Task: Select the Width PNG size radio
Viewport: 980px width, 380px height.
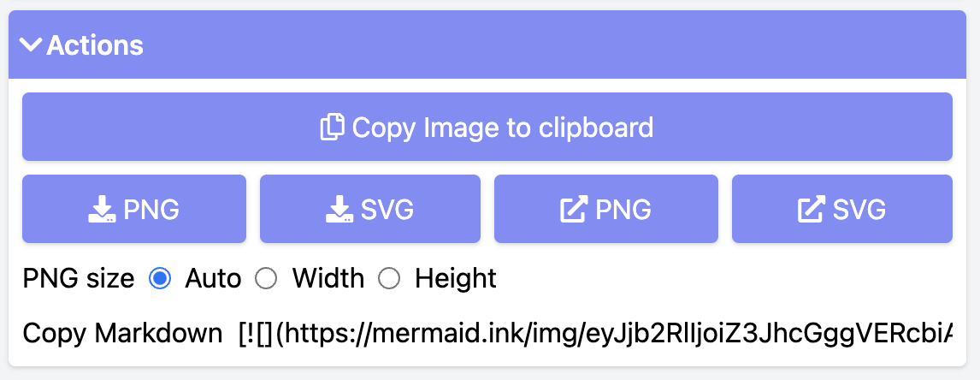Action: pos(266,279)
